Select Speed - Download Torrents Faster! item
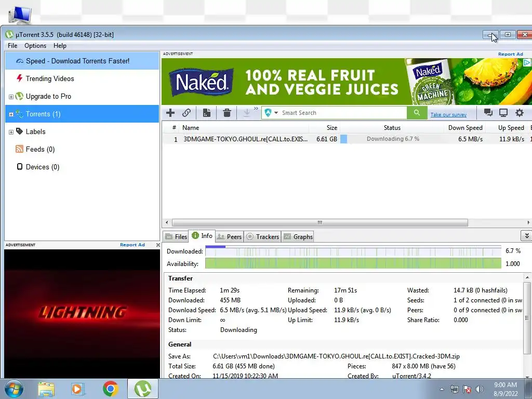The image size is (532, 399). tap(82, 61)
